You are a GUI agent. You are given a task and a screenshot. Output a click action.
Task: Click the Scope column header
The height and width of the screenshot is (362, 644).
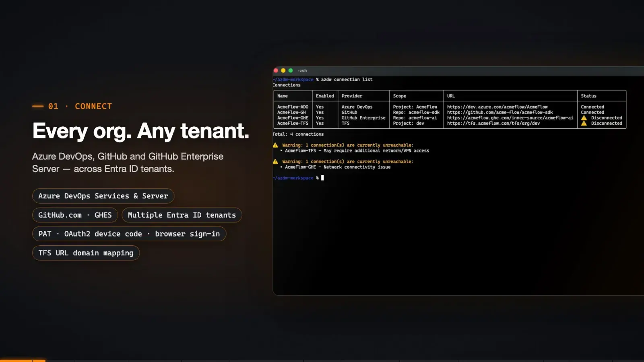399,96
